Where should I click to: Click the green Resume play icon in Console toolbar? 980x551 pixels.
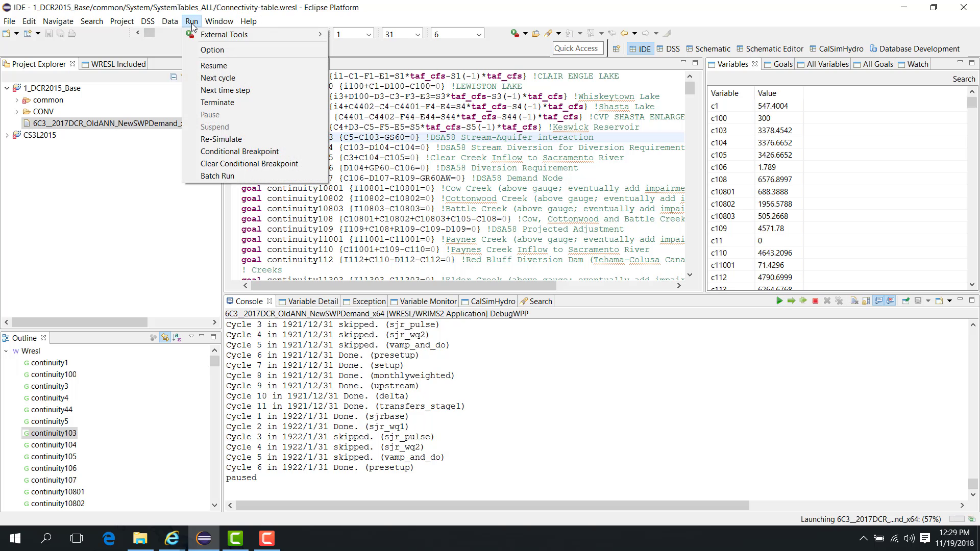click(779, 301)
